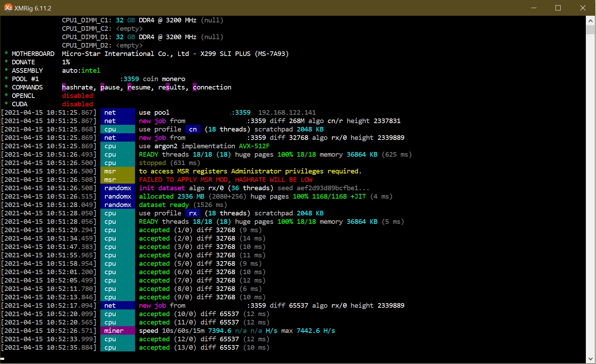596x364 pixels.
Task: Click the OPENCL 'disabled' status
Action: pyautogui.click(x=77, y=96)
